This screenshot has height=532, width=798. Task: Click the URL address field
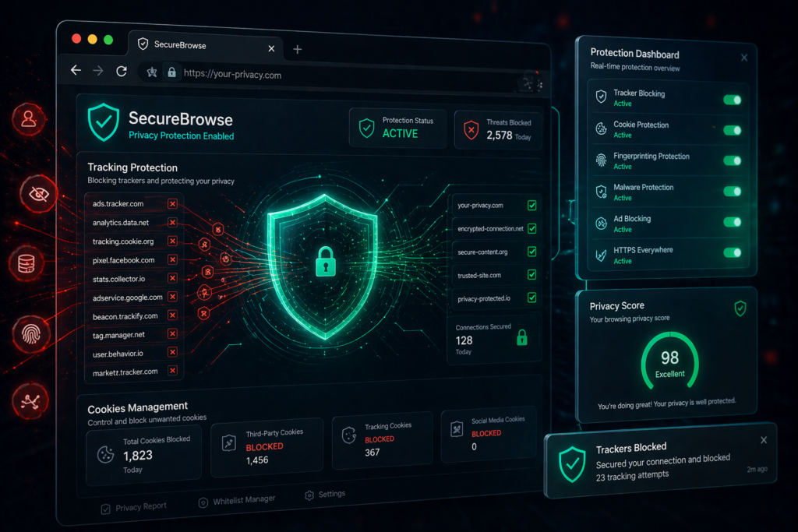coord(312,76)
